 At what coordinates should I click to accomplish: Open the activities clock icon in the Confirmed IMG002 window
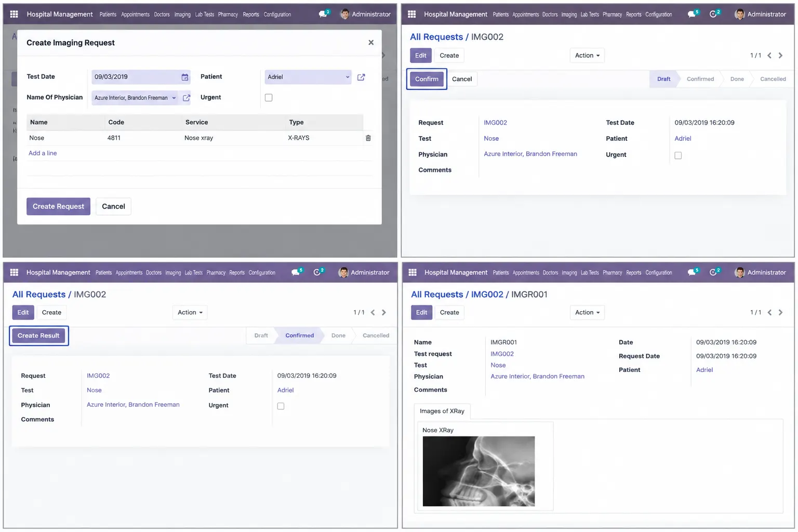(x=318, y=272)
